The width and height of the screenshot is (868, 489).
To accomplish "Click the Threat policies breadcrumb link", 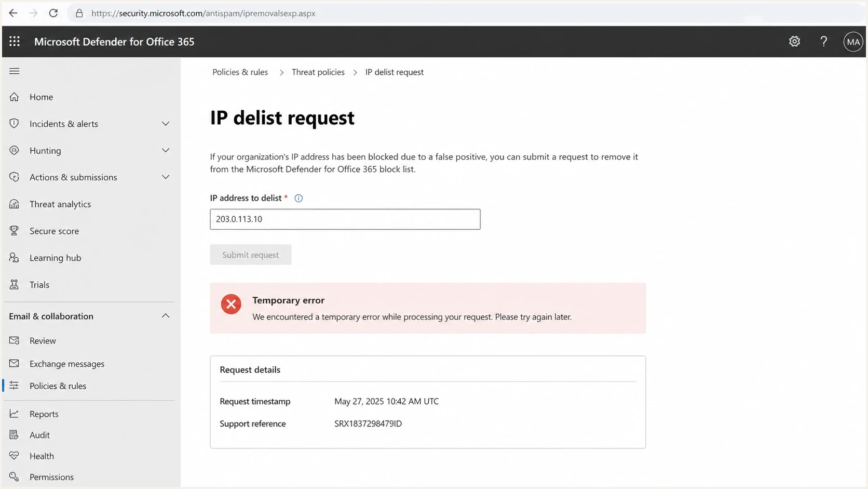I will click(318, 72).
